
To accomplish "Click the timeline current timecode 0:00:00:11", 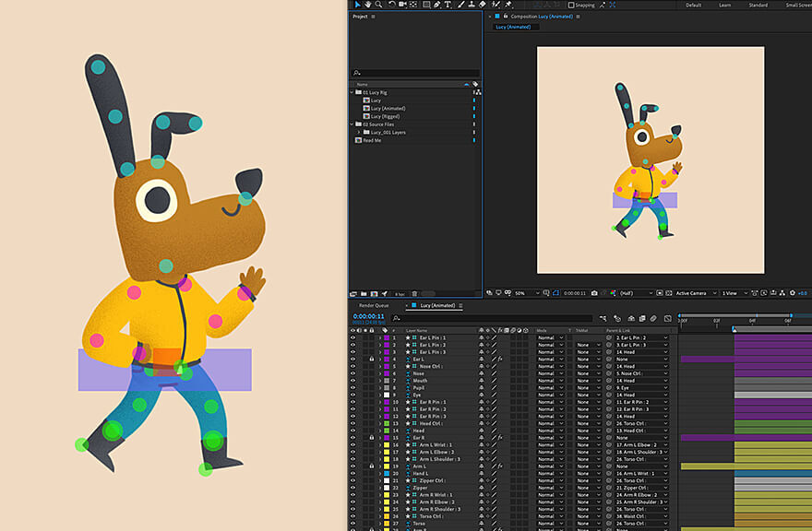I will click(x=368, y=316).
